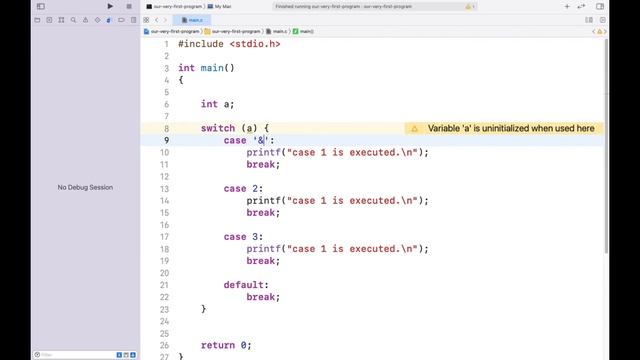The image size is (640, 360).
Task: Open the main() function breadcrumb
Action: click(x=303, y=31)
